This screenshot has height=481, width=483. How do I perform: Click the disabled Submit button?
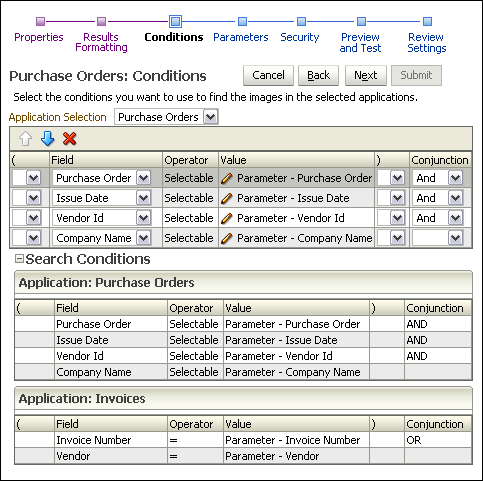[416, 75]
